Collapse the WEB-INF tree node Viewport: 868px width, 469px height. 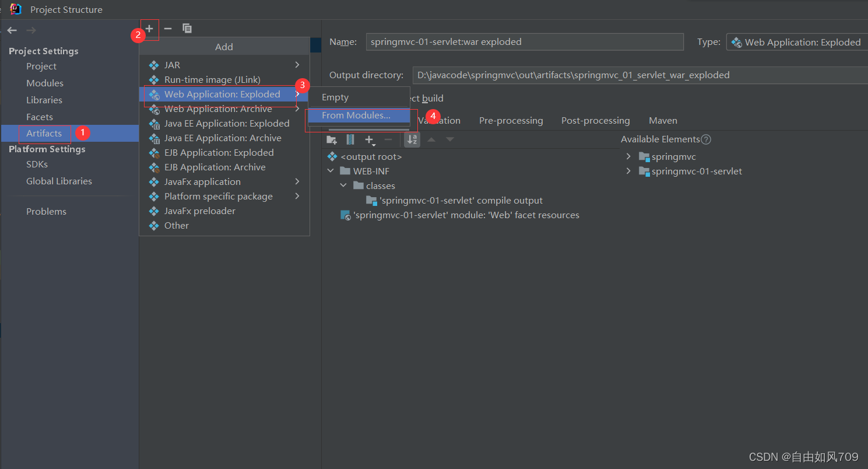pos(331,171)
